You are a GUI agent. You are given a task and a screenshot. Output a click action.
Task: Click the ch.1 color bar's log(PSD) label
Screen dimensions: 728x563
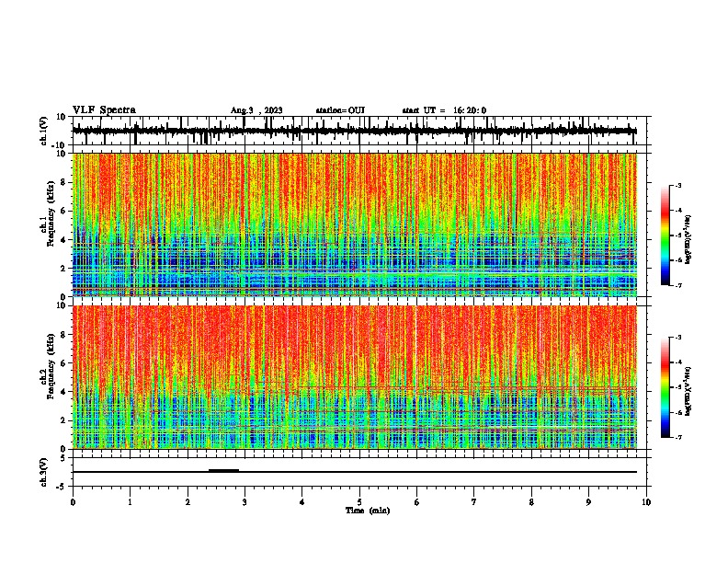(688, 240)
